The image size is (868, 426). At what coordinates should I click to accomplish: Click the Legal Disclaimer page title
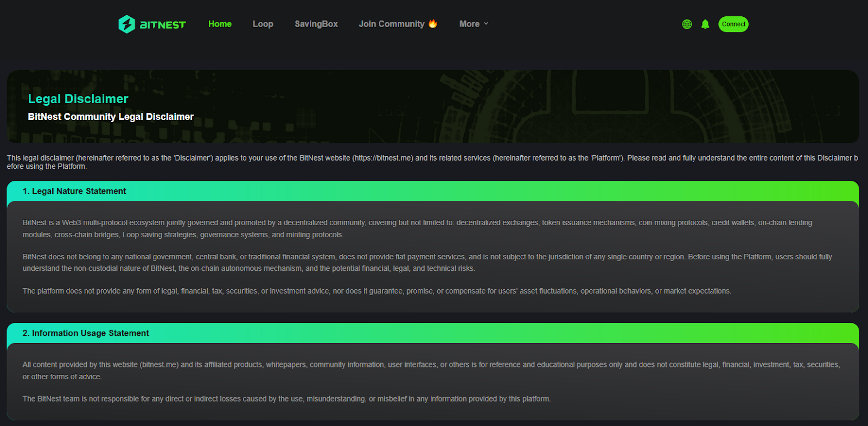point(78,99)
